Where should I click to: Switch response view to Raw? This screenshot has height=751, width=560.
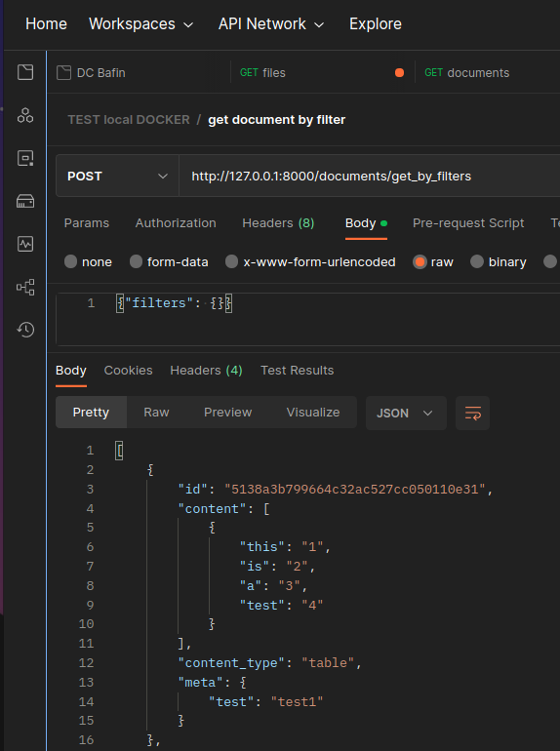156,413
